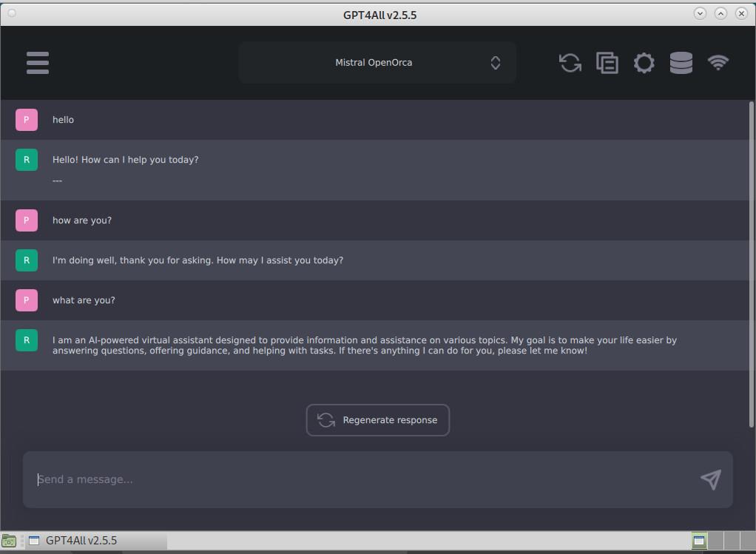Image resolution: width=756 pixels, height=554 pixels.
Task: Open settings via the gear icon
Action: pyautogui.click(x=644, y=63)
